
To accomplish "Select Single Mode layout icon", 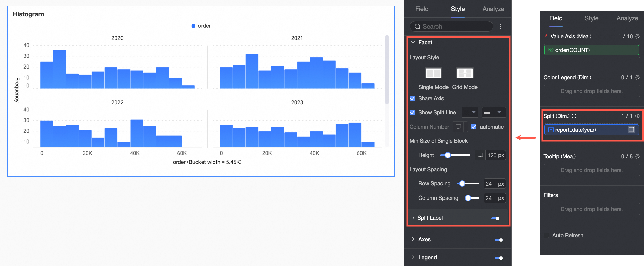I will [433, 73].
